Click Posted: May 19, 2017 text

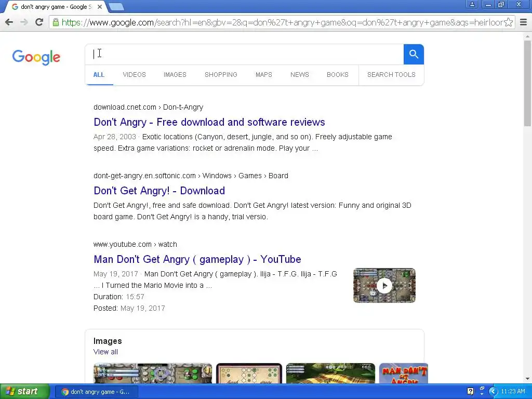129,309
